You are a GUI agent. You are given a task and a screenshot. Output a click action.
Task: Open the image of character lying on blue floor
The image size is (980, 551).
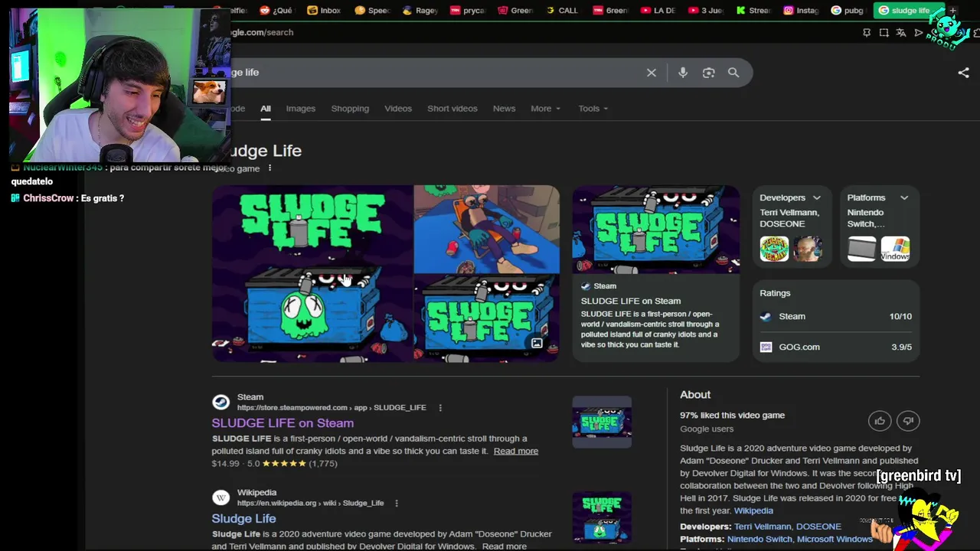point(487,229)
